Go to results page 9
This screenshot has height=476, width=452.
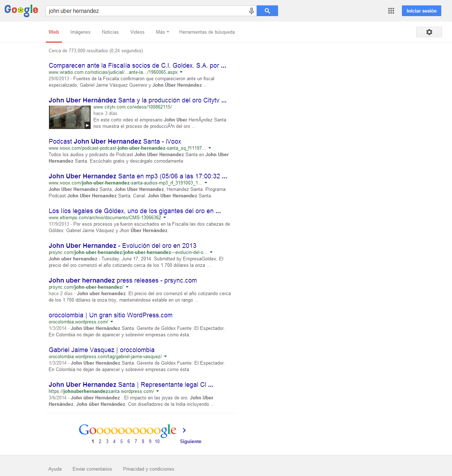(150, 441)
